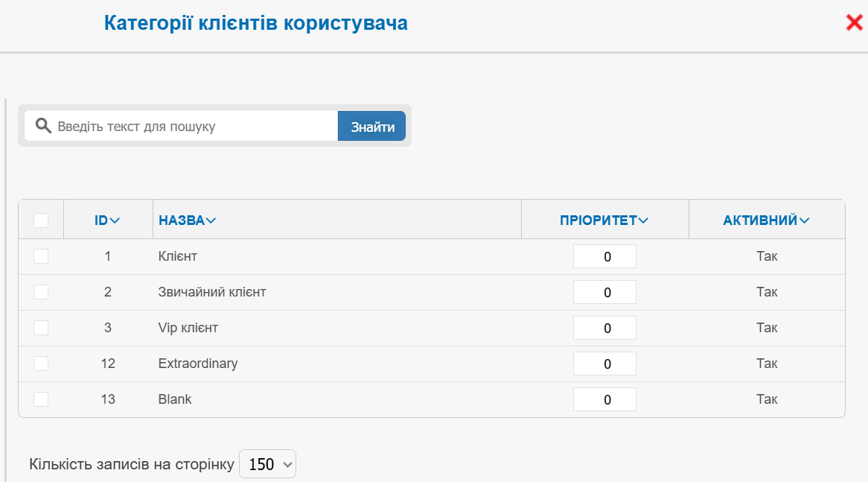Sort by Назва column header
This screenshot has width=868, height=482.
[187, 221]
